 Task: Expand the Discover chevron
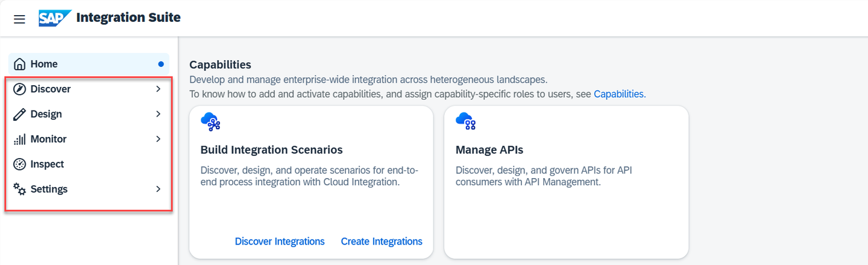tap(158, 89)
